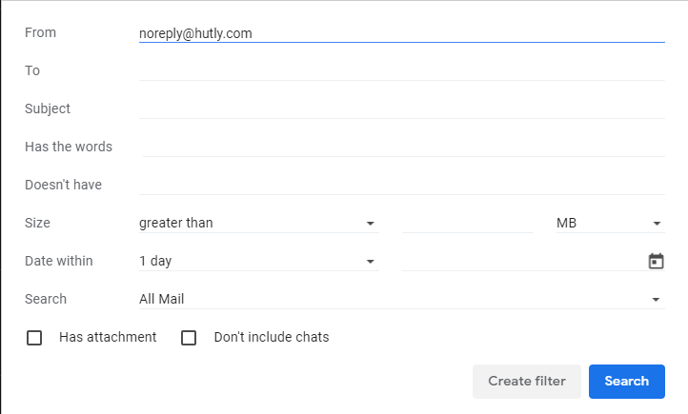688x414 pixels.
Task: Focus the Doesn't have input field
Action: [402, 185]
